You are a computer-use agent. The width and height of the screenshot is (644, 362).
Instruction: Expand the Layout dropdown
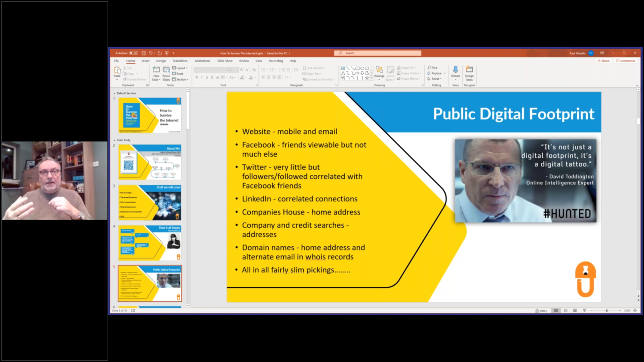pyautogui.click(x=180, y=68)
